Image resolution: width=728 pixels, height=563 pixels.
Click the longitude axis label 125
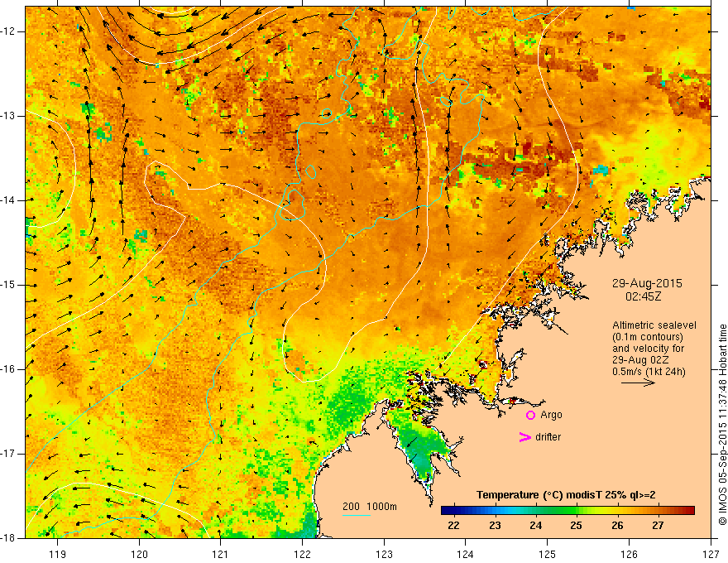pos(548,554)
